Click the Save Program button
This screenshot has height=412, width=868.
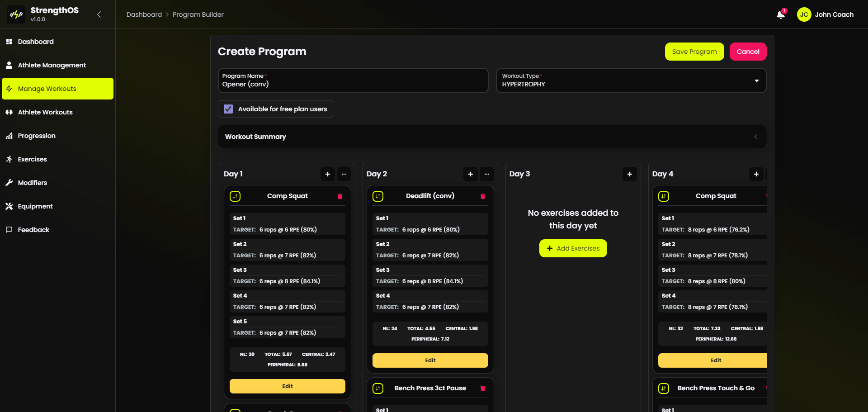coord(694,51)
